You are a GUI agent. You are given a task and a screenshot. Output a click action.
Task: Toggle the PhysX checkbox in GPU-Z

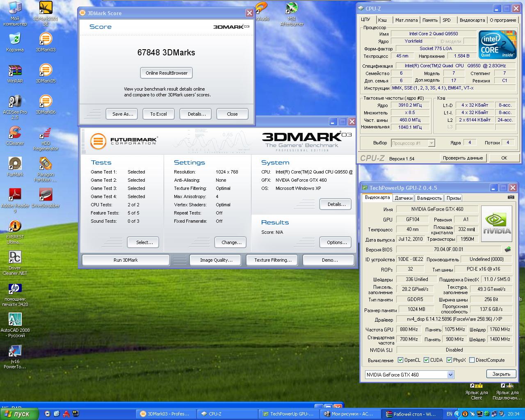[450, 360]
